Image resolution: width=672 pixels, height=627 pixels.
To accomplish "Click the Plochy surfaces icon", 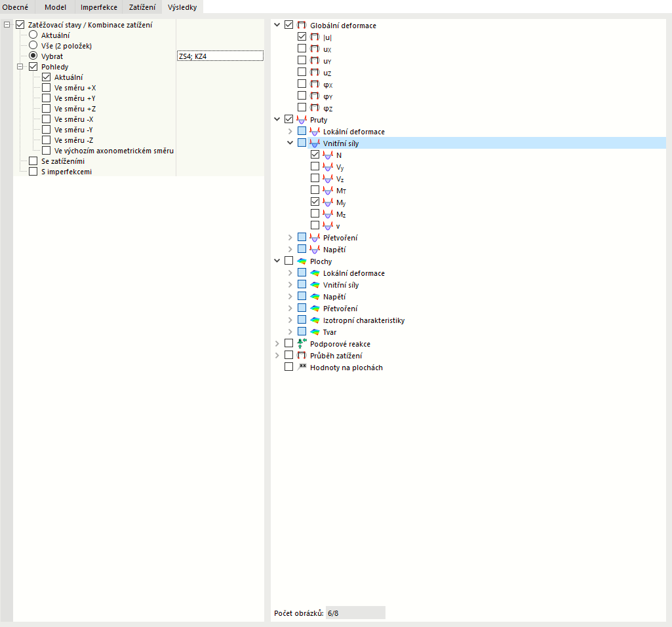I will coord(302,261).
